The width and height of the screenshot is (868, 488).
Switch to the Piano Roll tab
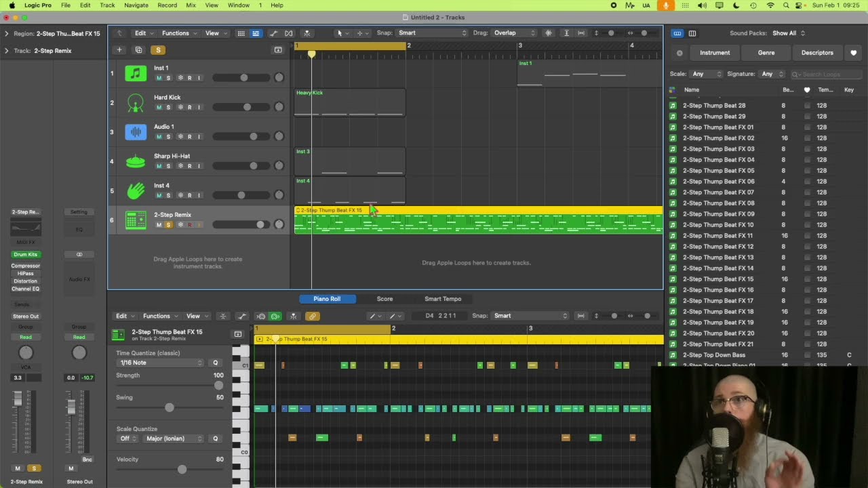[x=327, y=299]
